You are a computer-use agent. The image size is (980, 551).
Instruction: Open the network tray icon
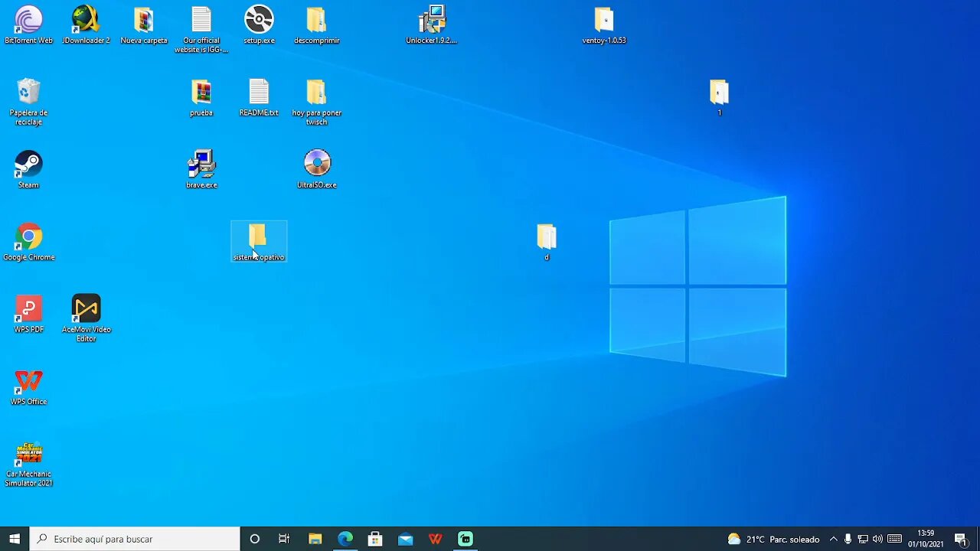[x=863, y=539]
